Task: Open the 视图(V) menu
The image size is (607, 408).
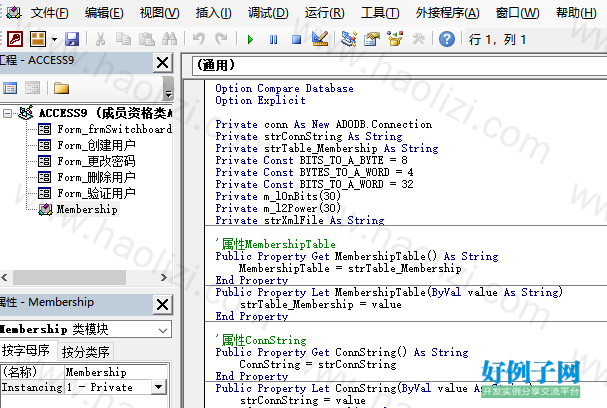Action: coord(159,13)
